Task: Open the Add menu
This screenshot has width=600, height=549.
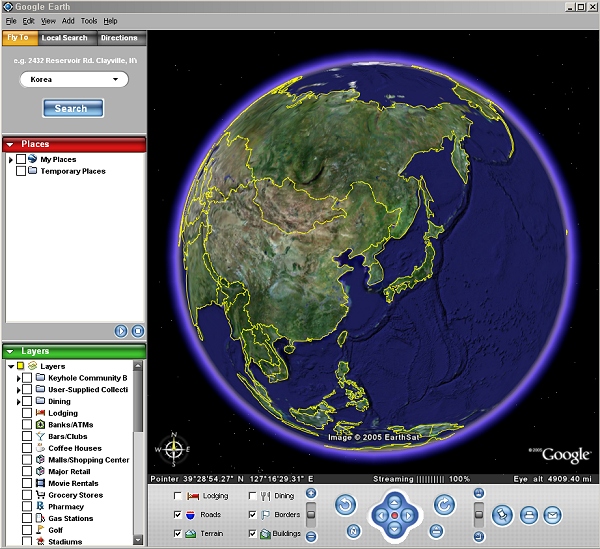Action: point(68,21)
